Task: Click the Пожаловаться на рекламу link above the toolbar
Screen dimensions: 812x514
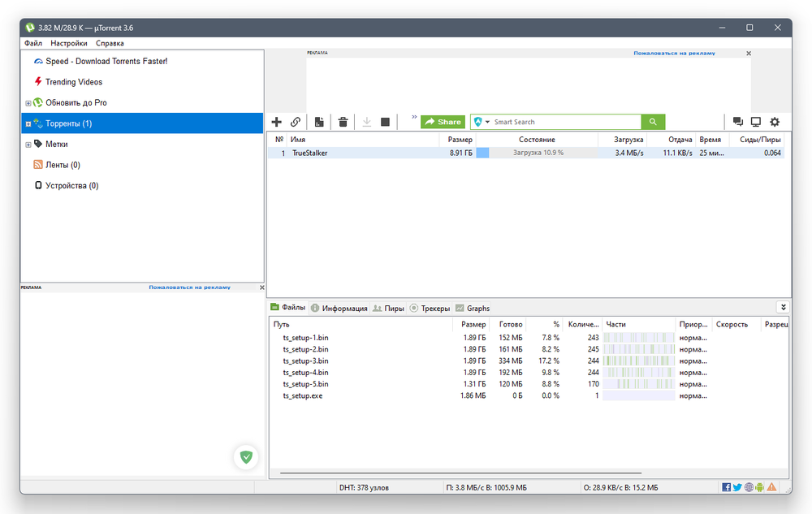Action: point(674,54)
